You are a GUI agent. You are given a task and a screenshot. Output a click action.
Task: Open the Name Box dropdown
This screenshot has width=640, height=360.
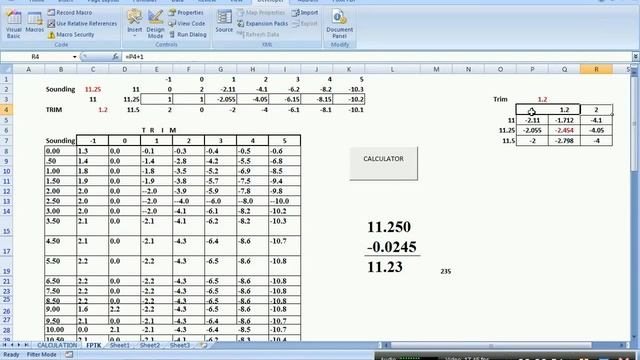pyautogui.click(x=74, y=57)
